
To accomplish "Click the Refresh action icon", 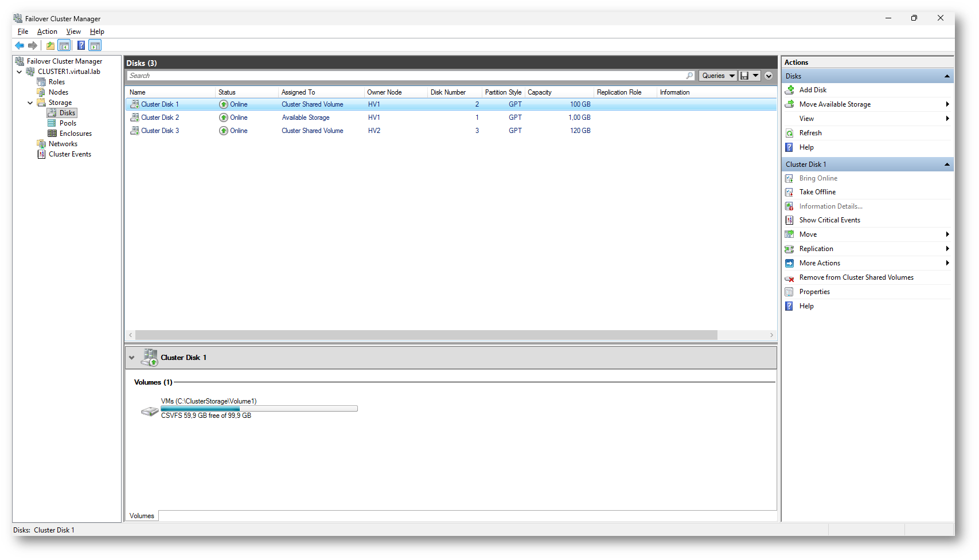I will [x=790, y=133].
